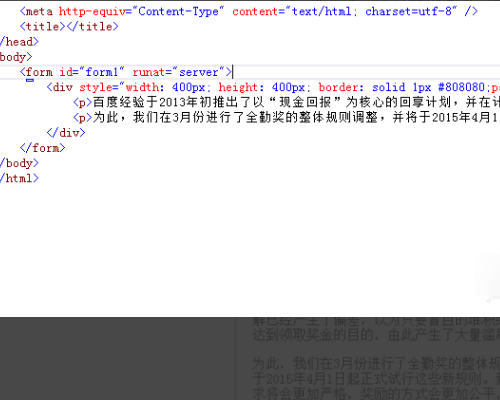Click the paragraph starting 百度经验于2013年

tap(286, 102)
